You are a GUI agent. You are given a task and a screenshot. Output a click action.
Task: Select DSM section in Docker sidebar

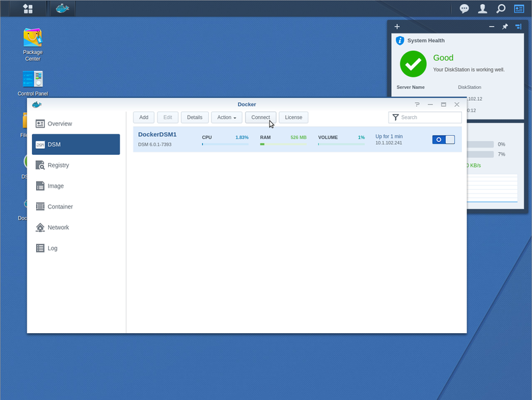(75, 144)
